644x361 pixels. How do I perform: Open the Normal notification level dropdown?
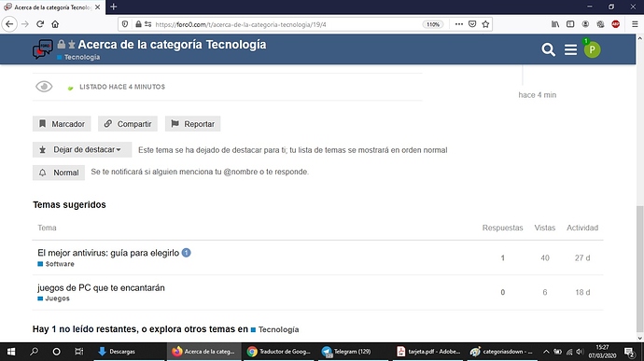[59, 173]
